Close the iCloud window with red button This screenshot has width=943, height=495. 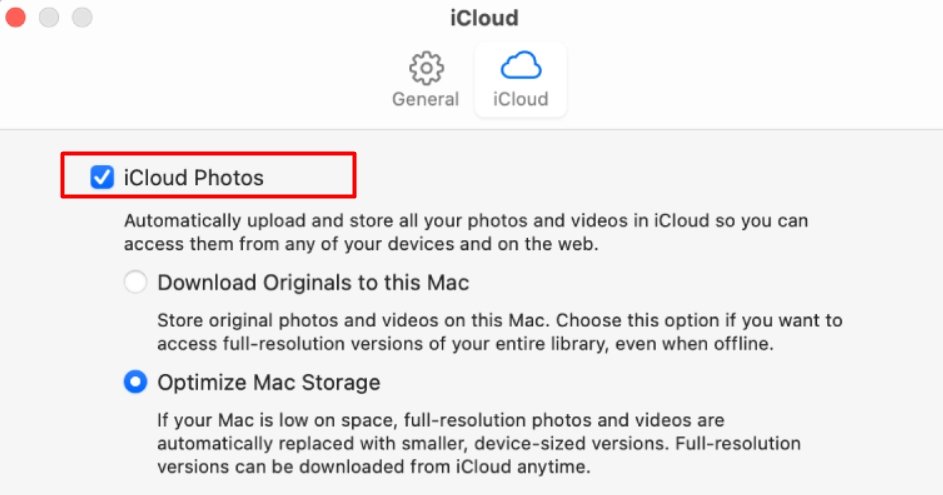coord(16,17)
